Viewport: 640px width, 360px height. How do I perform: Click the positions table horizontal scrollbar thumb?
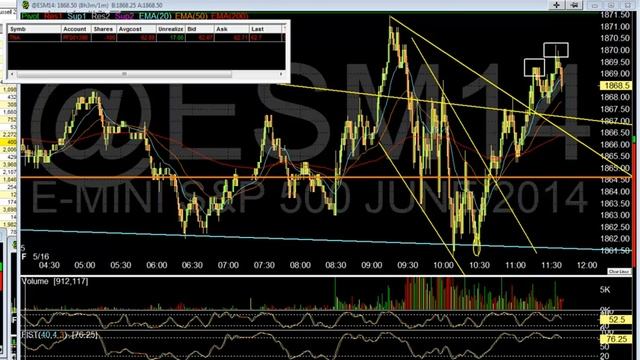(124, 74)
